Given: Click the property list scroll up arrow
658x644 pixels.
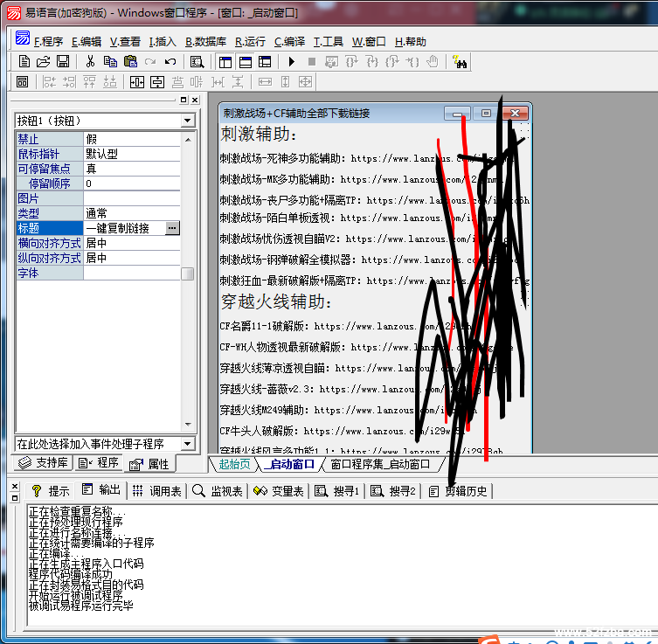Looking at the screenshot, I should pyautogui.click(x=188, y=140).
